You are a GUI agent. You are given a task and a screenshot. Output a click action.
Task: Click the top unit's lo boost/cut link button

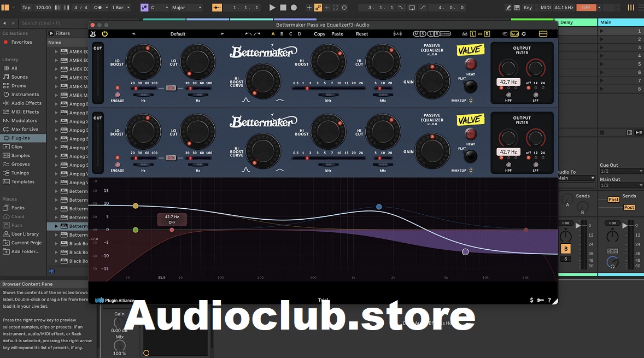click(x=171, y=88)
